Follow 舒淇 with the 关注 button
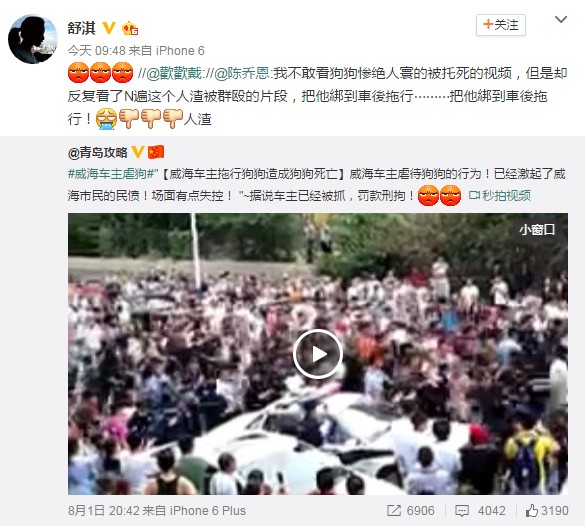The image size is (585, 526). [x=501, y=25]
